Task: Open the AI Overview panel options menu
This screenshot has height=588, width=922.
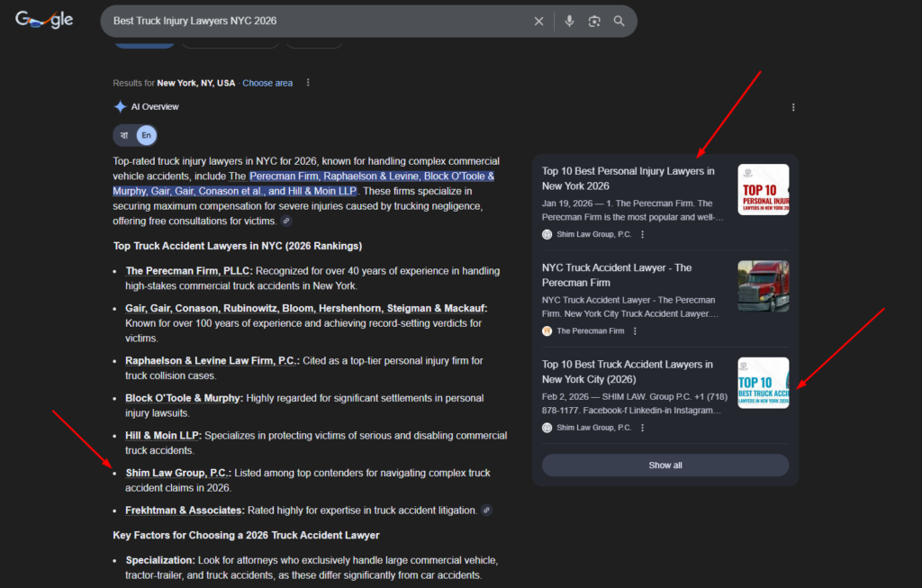Action: click(793, 106)
